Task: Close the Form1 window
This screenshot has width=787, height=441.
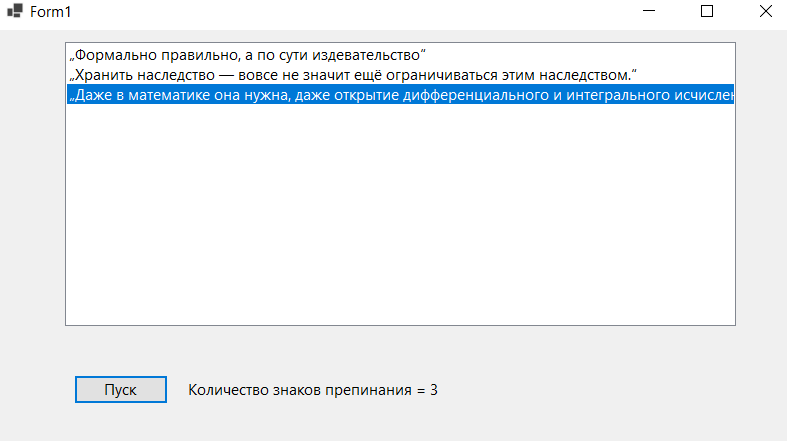Action: click(765, 11)
